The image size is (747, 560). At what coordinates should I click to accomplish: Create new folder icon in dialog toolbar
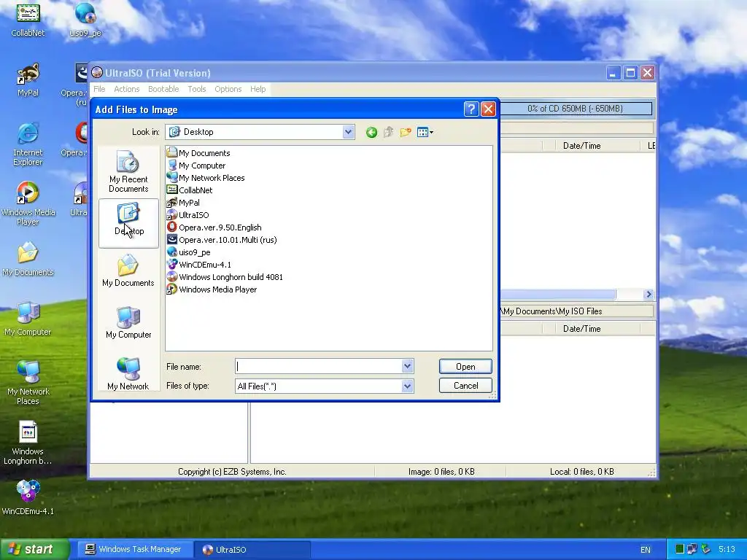[x=406, y=133]
